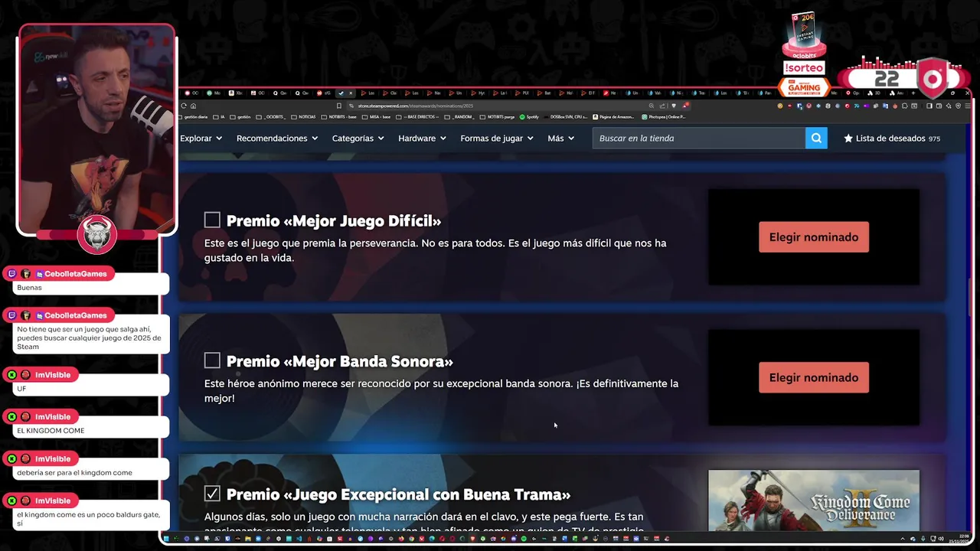Click the Premio «Mejor Juego Difícil» title

(x=334, y=221)
